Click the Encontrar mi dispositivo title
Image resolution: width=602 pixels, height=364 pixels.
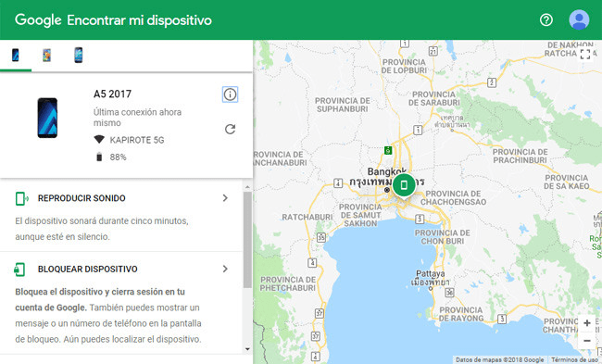coord(139,20)
